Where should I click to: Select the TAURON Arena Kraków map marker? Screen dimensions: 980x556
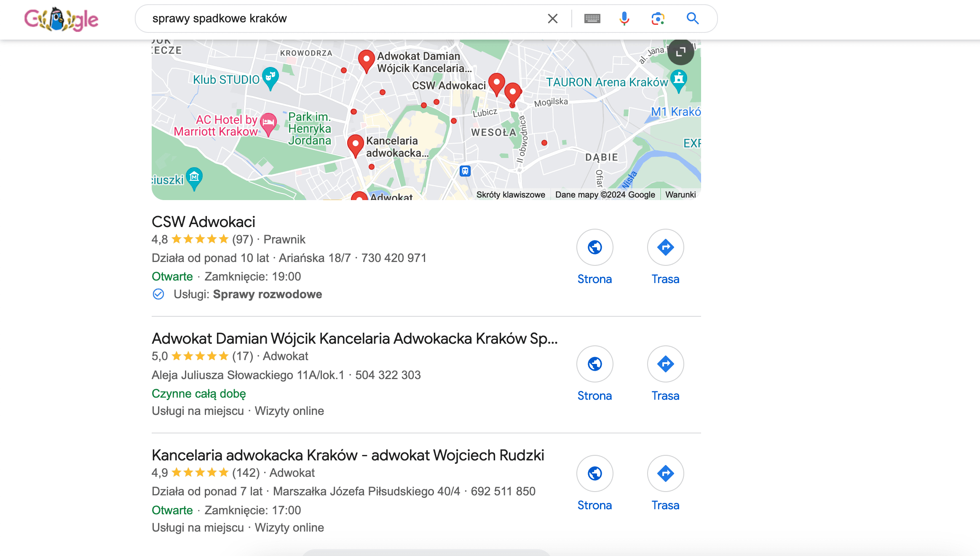(678, 81)
